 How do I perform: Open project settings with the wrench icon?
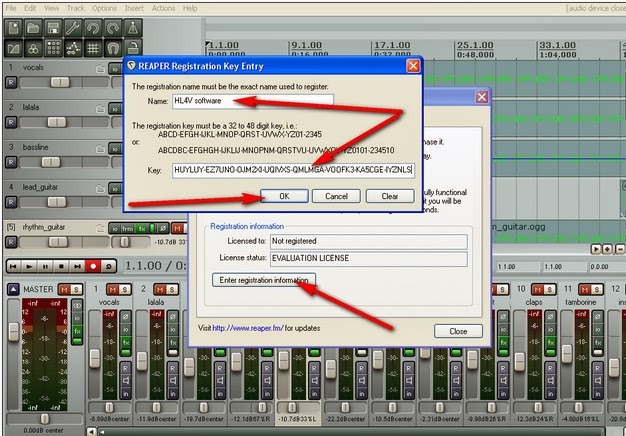pyautogui.click(x=73, y=28)
